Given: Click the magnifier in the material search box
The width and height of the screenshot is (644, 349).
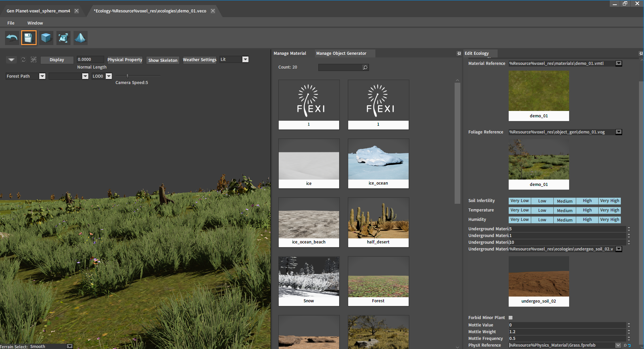Looking at the screenshot, I should [365, 68].
